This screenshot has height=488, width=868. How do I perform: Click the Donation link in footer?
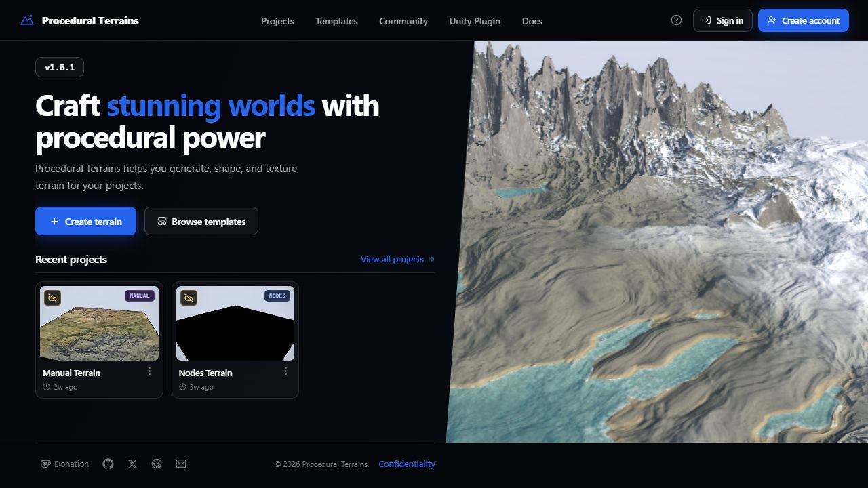pyautogui.click(x=65, y=464)
